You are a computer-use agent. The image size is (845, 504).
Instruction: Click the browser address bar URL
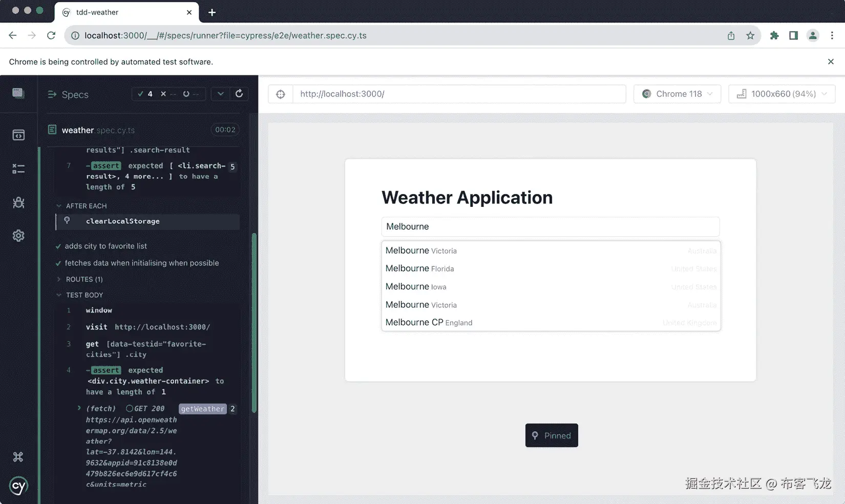click(x=225, y=35)
